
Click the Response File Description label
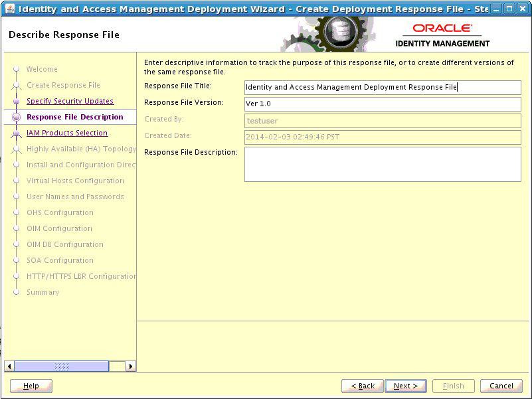coord(191,152)
